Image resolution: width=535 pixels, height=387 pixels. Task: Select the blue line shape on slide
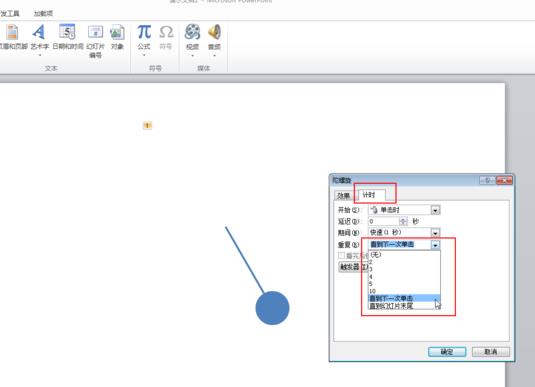[x=244, y=259]
